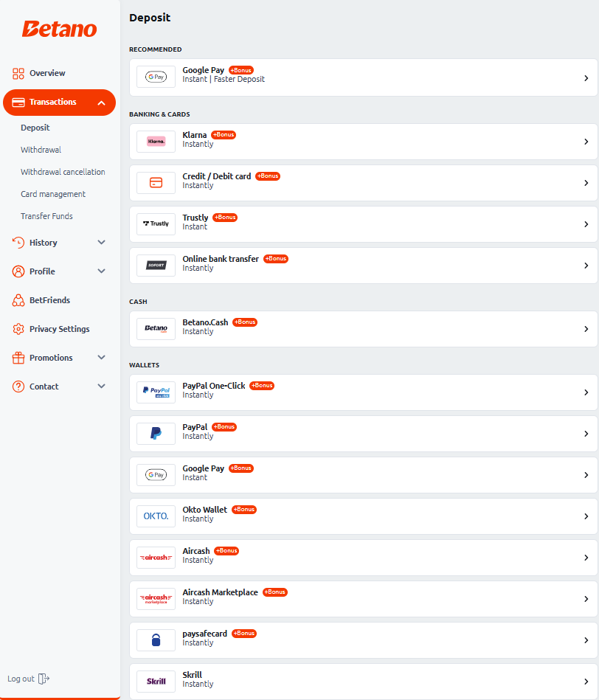The image size is (599, 700).
Task: Open BetFriends page
Action: point(50,300)
